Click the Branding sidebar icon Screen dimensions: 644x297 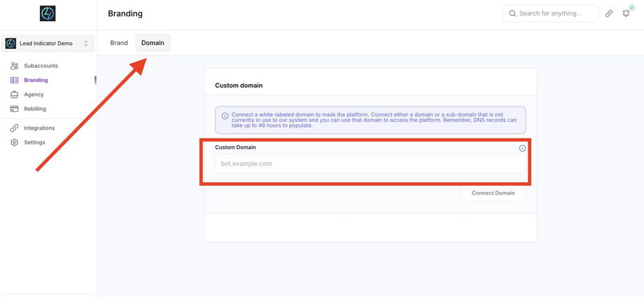tap(14, 80)
